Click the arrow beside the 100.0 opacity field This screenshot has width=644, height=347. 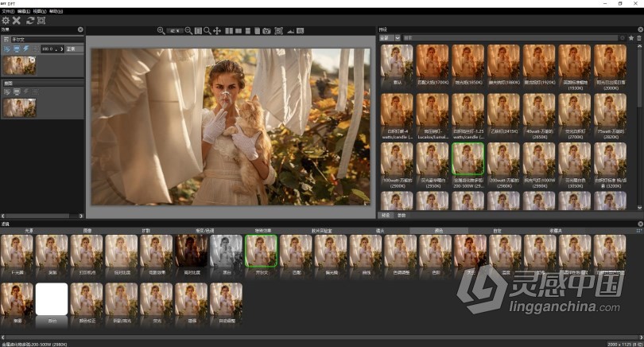(x=61, y=49)
